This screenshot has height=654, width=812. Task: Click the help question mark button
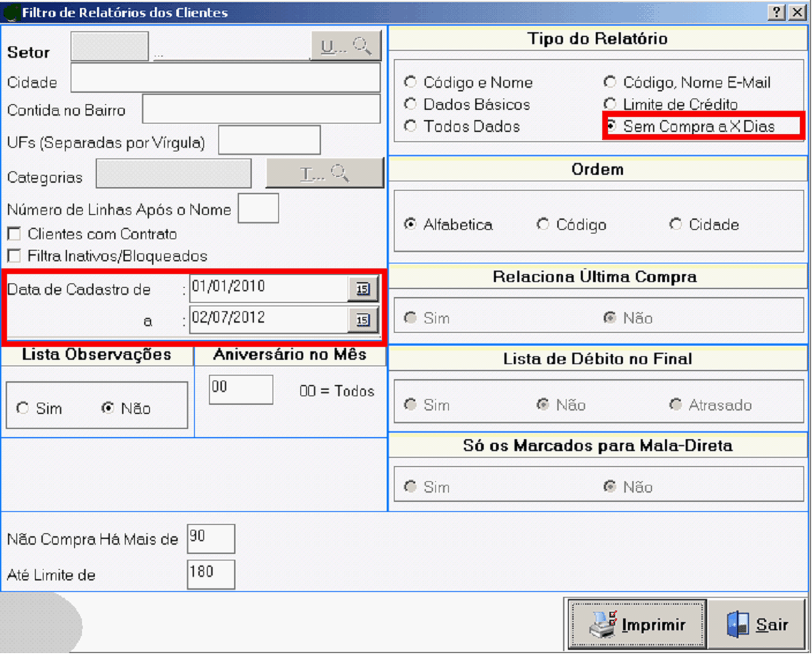tap(776, 12)
